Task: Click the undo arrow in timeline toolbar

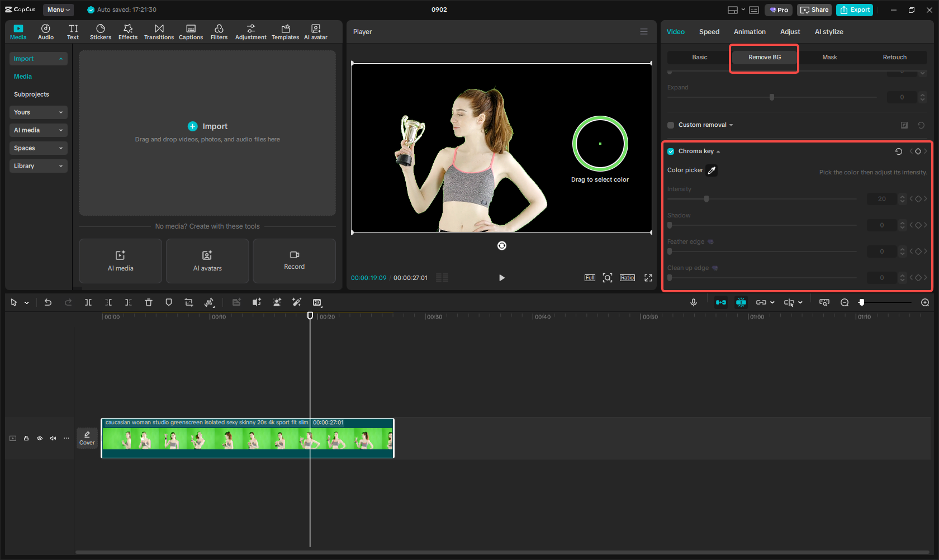Action: (x=48, y=302)
